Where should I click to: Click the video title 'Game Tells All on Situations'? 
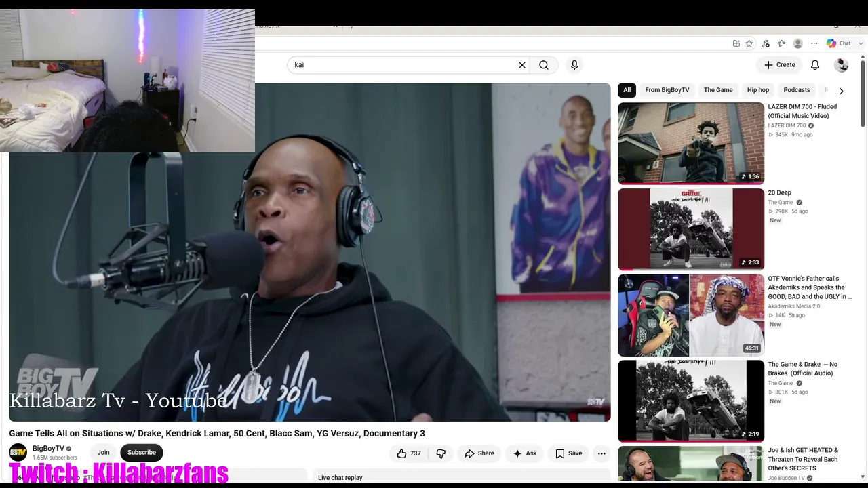[x=217, y=434]
